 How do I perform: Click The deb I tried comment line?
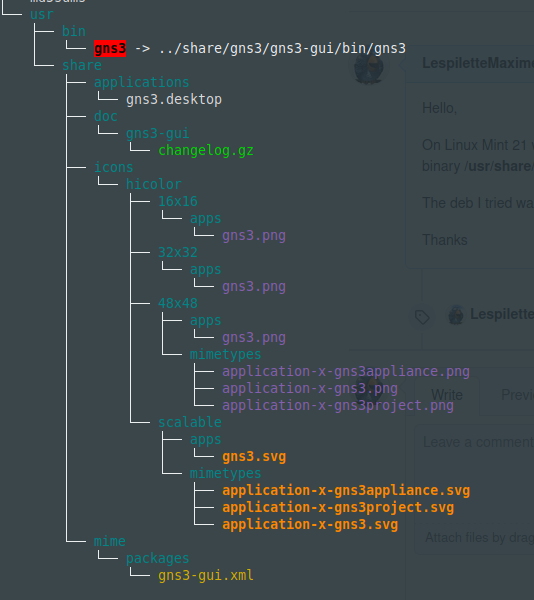478,203
